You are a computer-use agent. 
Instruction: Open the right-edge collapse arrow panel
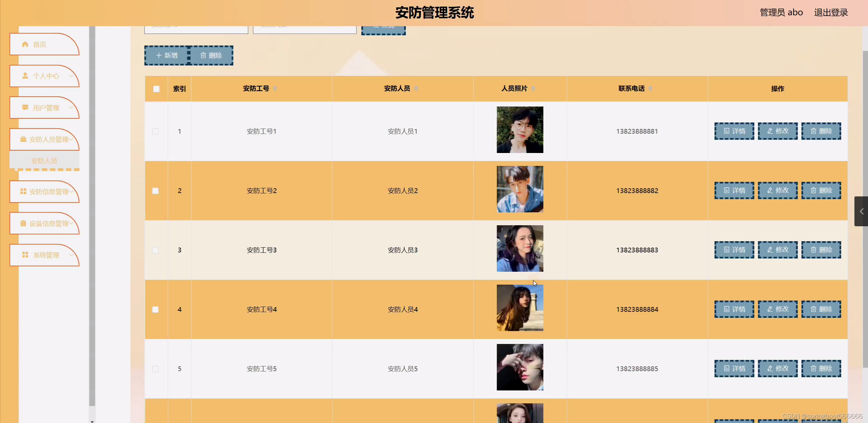(x=861, y=211)
